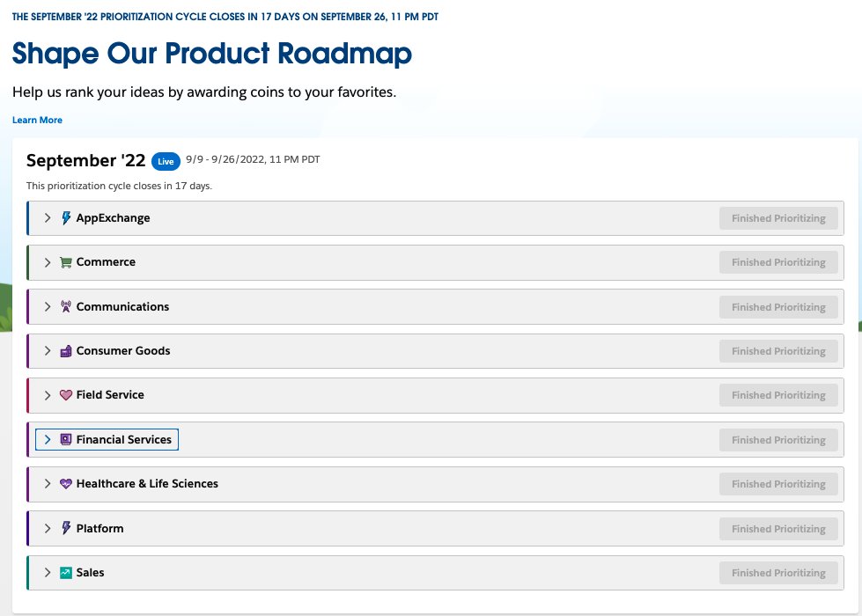Expand the Sales section chevron
Screen dimensions: 862x616
pos(48,573)
